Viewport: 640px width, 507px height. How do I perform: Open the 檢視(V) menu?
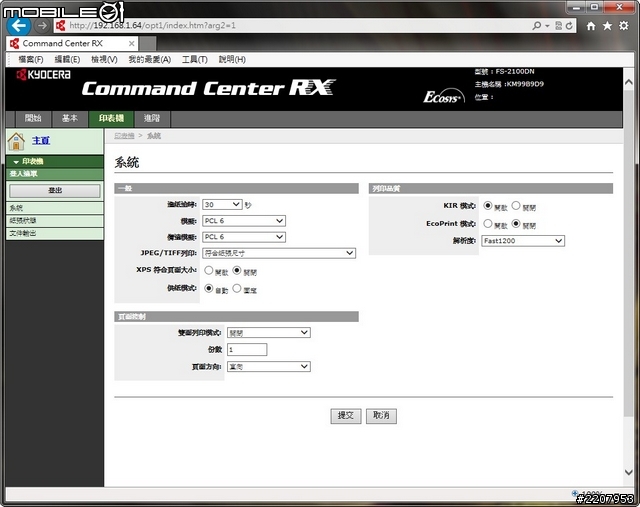(x=104, y=60)
